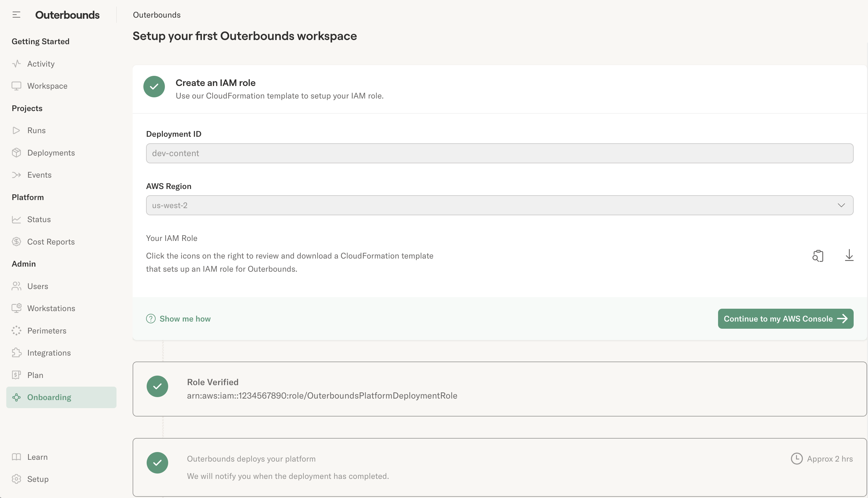Click the Deployment ID field
The image size is (868, 498).
click(x=499, y=153)
